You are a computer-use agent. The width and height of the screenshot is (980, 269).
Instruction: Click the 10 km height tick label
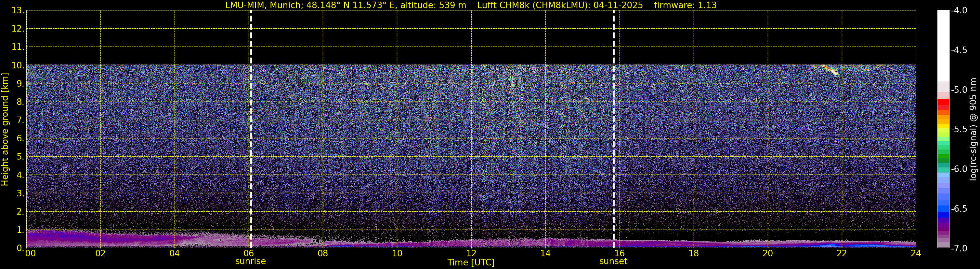(x=18, y=65)
